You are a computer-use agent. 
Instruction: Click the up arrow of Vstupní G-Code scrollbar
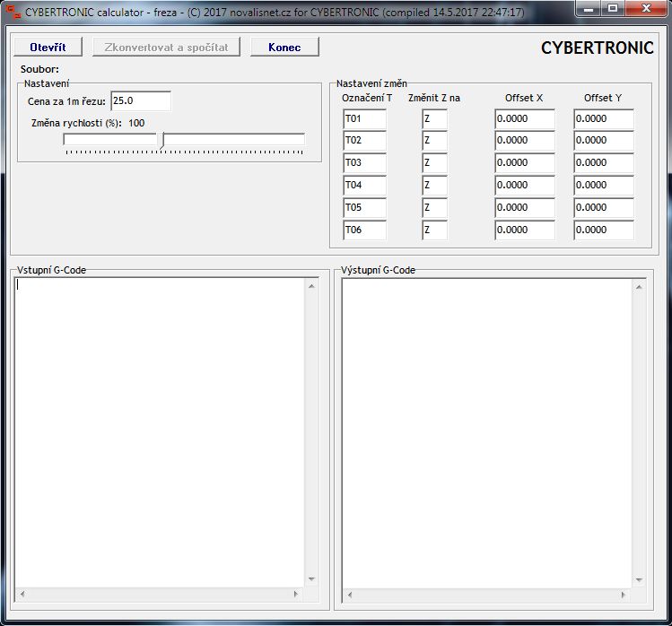click(x=311, y=286)
